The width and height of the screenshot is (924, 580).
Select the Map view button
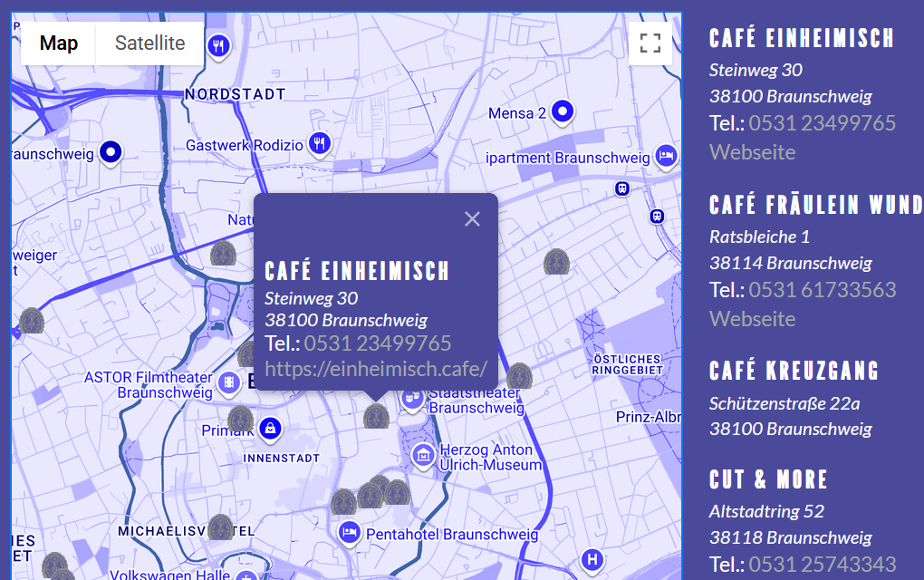coord(58,43)
